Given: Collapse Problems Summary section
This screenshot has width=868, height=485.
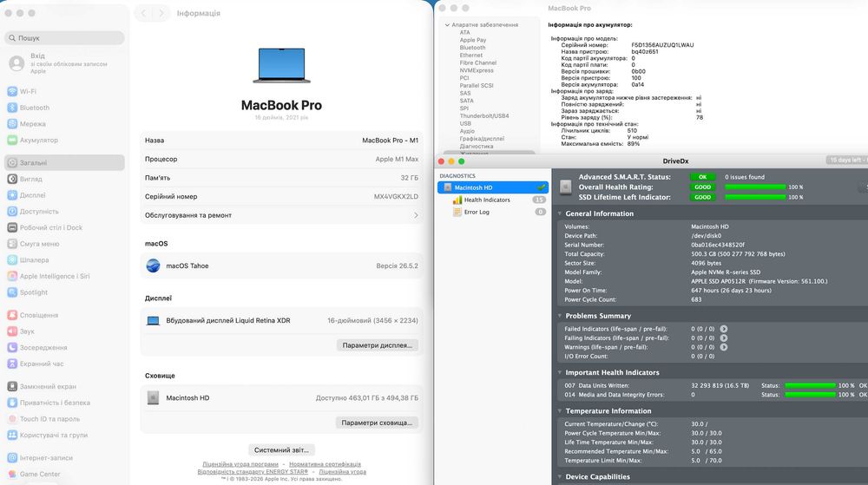Looking at the screenshot, I should click(560, 316).
